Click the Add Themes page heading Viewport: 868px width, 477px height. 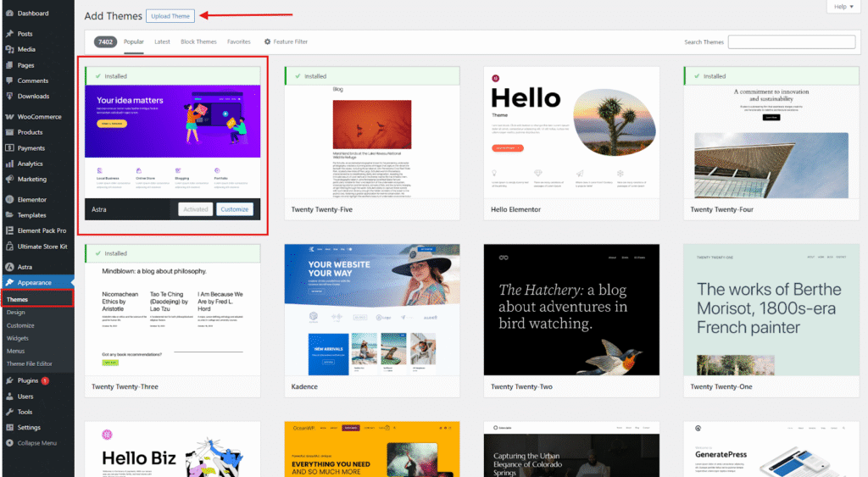pos(113,16)
